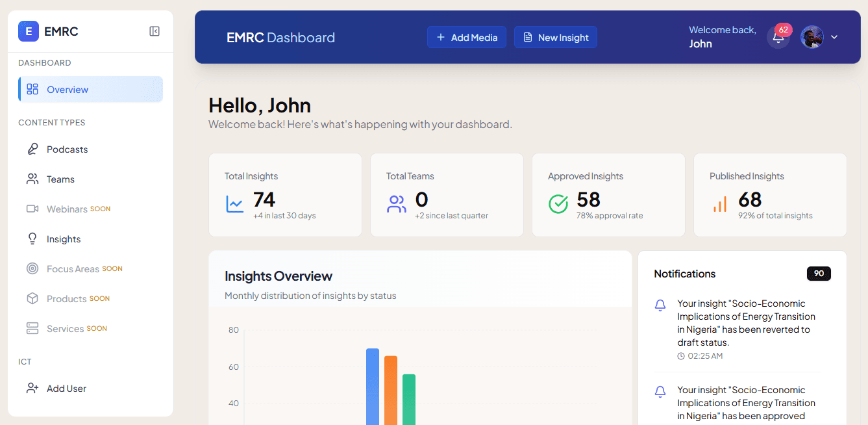Open Insights from the sidebar lightbulb icon
The width and height of the screenshot is (868, 425).
click(x=32, y=238)
